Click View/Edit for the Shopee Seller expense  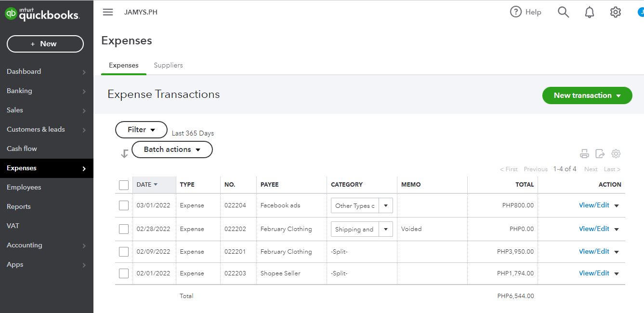coord(594,273)
